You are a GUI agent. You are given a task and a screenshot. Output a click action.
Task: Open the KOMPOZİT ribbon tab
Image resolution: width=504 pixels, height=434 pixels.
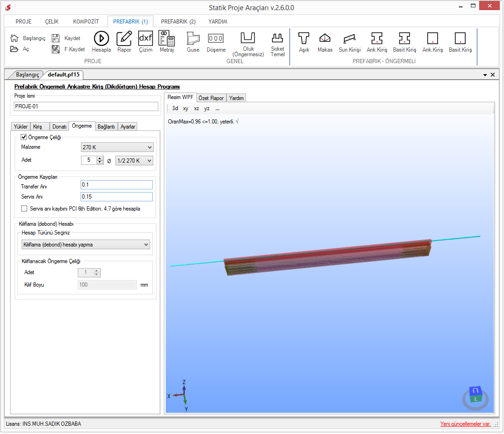(x=86, y=22)
